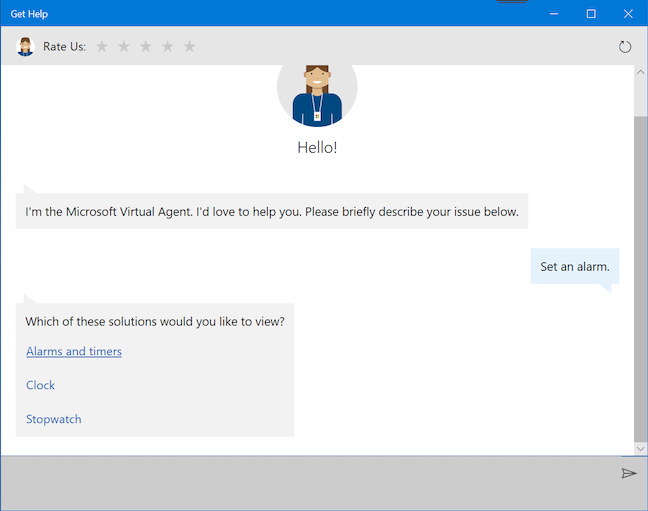Maximize the Get Help window
648x511 pixels.
591,13
